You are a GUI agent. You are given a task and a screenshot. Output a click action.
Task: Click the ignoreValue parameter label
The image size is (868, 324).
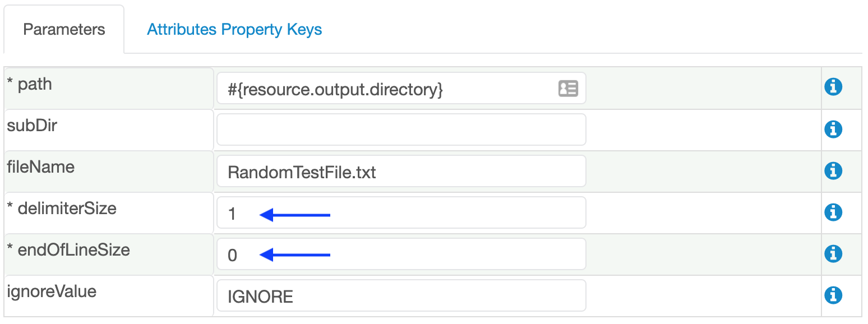[52, 291]
